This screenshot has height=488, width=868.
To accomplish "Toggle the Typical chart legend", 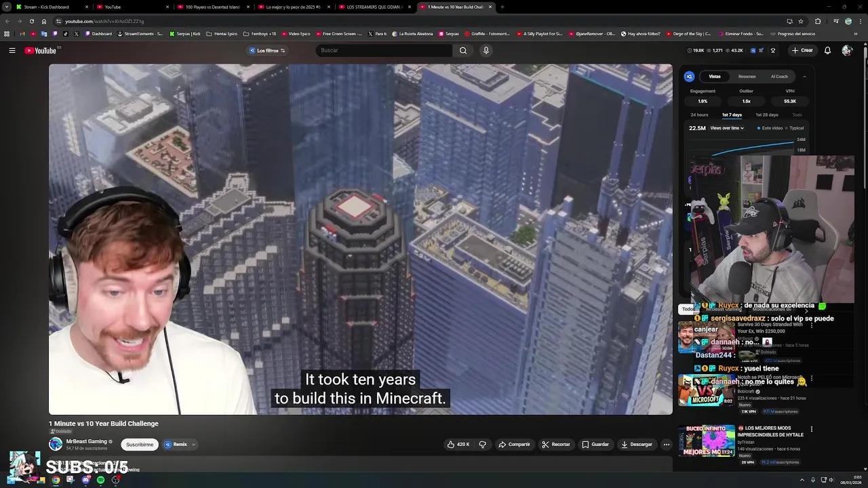I will coord(795,128).
